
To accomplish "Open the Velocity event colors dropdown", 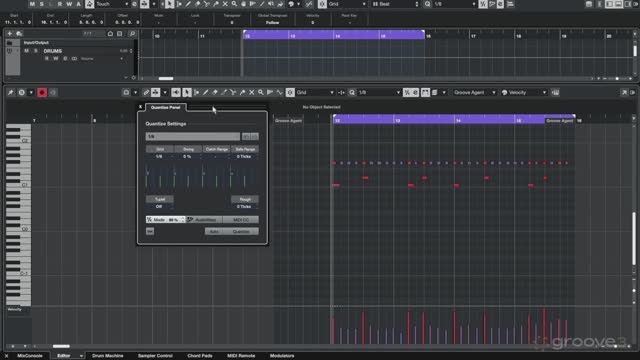I will click(524, 93).
